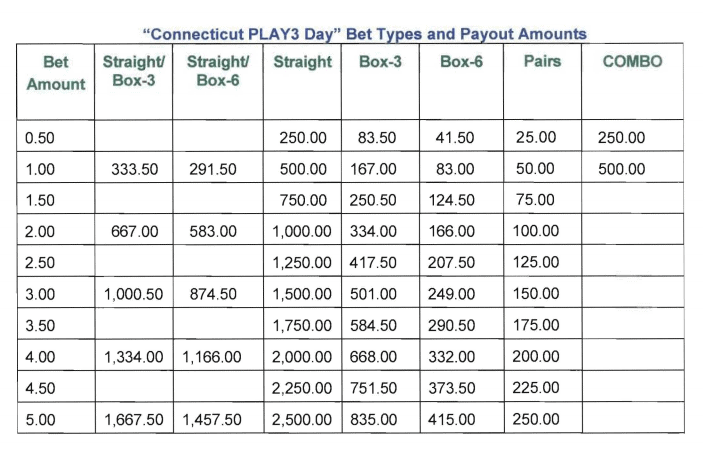The height and width of the screenshot is (451, 703).
Task: Select the Straight/Box-6 column header
Action: click(x=218, y=71)
